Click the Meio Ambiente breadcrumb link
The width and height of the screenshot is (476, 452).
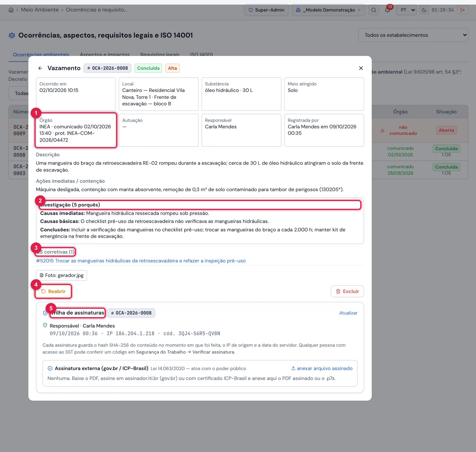(40, 10)
